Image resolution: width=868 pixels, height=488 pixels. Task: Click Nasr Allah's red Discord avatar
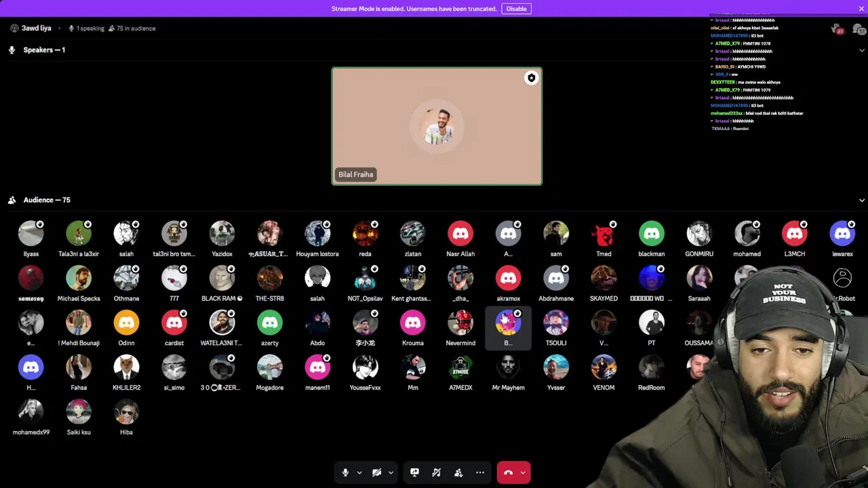click(x=460, y=233)
